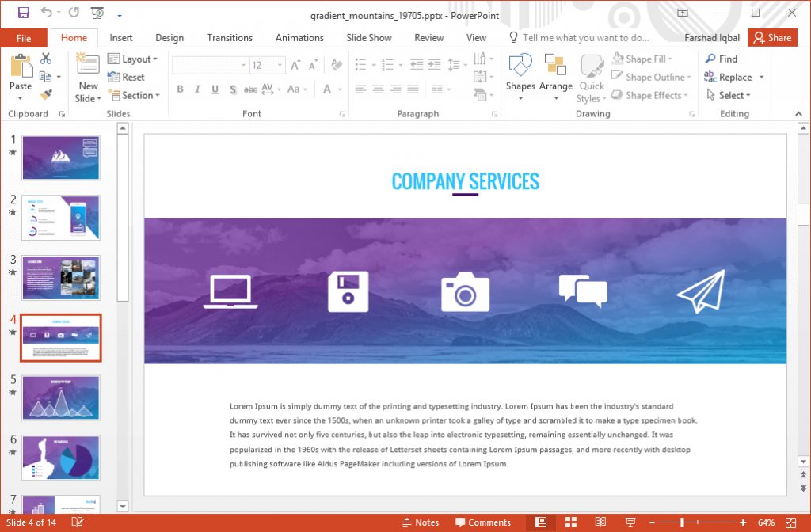811x532 pixels.
Task: Select the Format Painter tool
Action: pyautogui.click(x=46, y=94)
